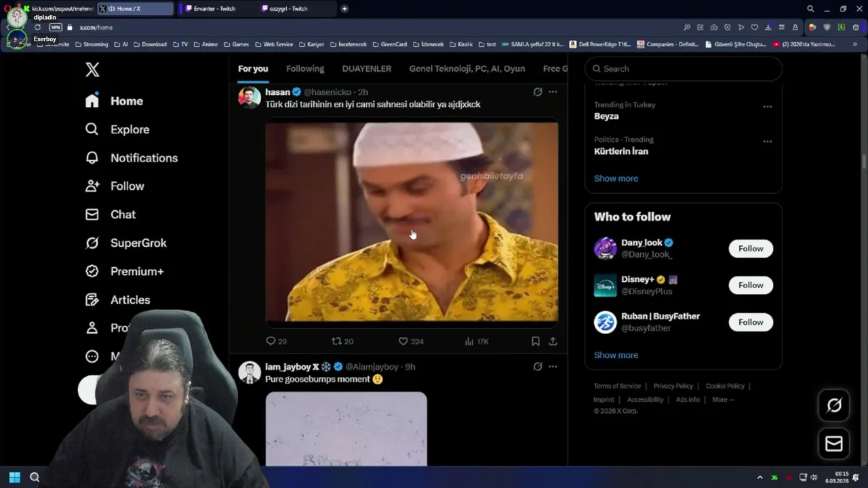Open Privacy Policy link
This screenshot has width=868, height=488.
[673, 386]
